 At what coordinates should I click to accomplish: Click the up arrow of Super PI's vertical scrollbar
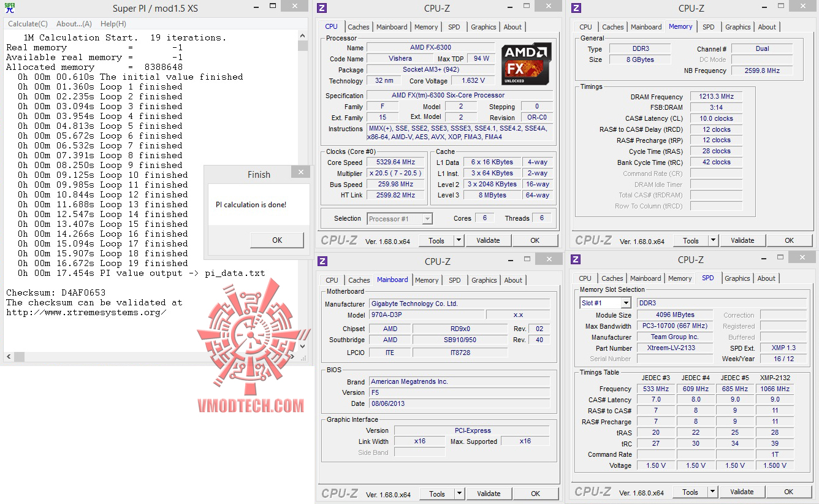click(303, 37)
